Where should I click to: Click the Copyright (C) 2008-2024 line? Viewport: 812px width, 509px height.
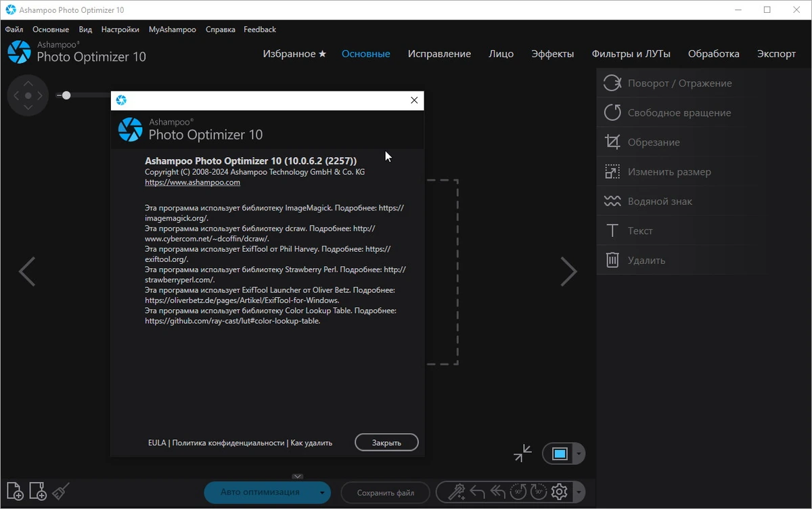255,172
